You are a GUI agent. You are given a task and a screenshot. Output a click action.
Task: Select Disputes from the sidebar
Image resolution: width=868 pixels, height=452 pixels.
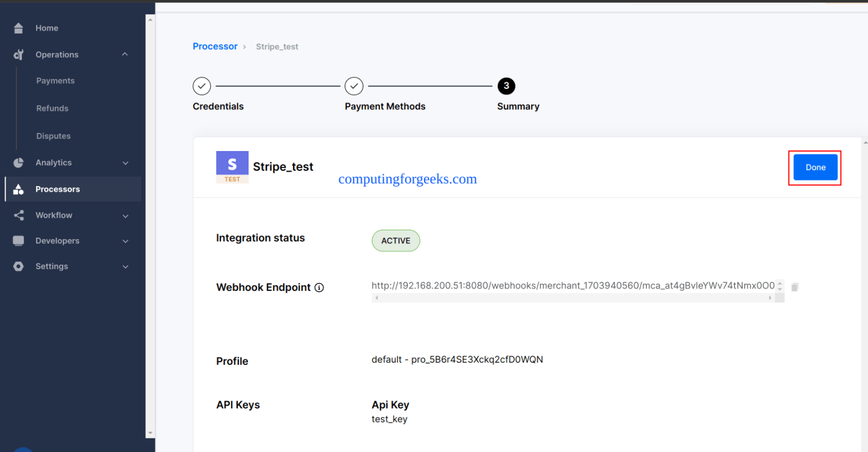tap(53, 136)
